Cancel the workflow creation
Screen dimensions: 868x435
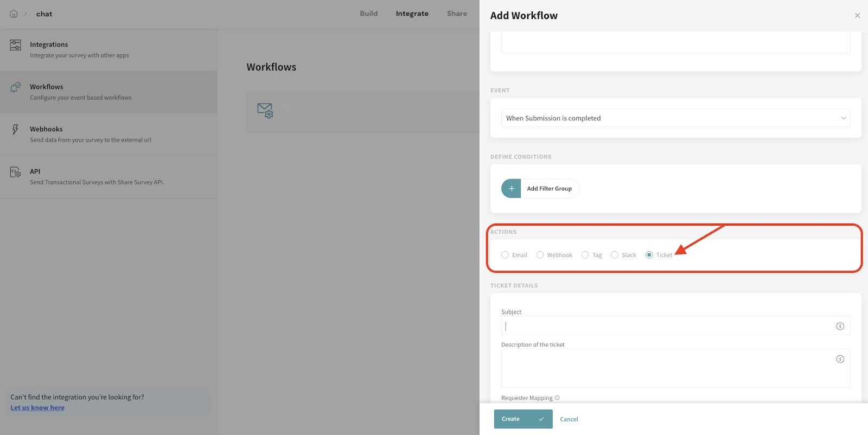[x=569, y=419]
